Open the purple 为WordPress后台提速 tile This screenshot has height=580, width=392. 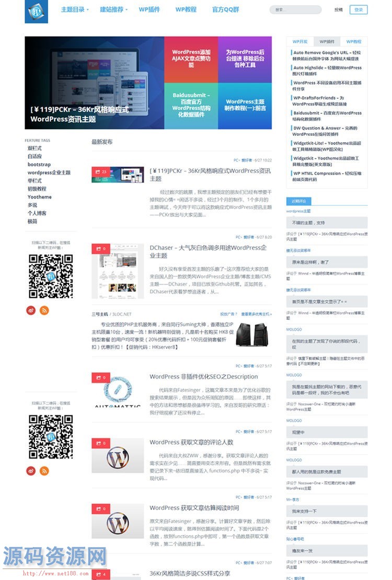click(x=245, y=59)
